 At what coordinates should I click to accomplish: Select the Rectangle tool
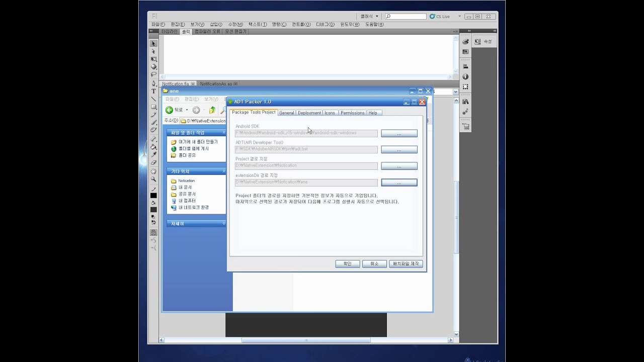tap(153, 107)
